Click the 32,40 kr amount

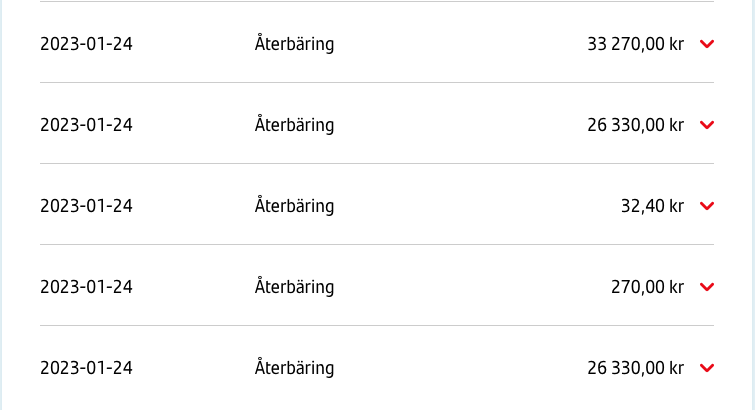pyautogui.click(x=652, y=206)
